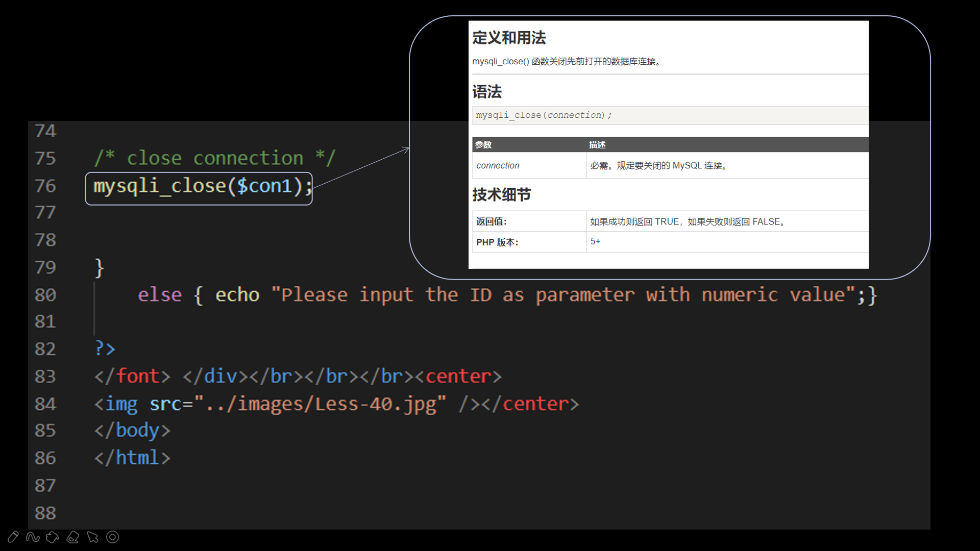Click the 参数 table column header
Screen dimensions: 980x551
pos(483,145)
